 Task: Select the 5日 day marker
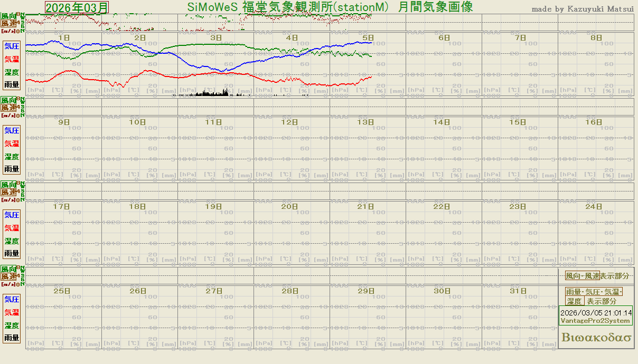(368, 37)
